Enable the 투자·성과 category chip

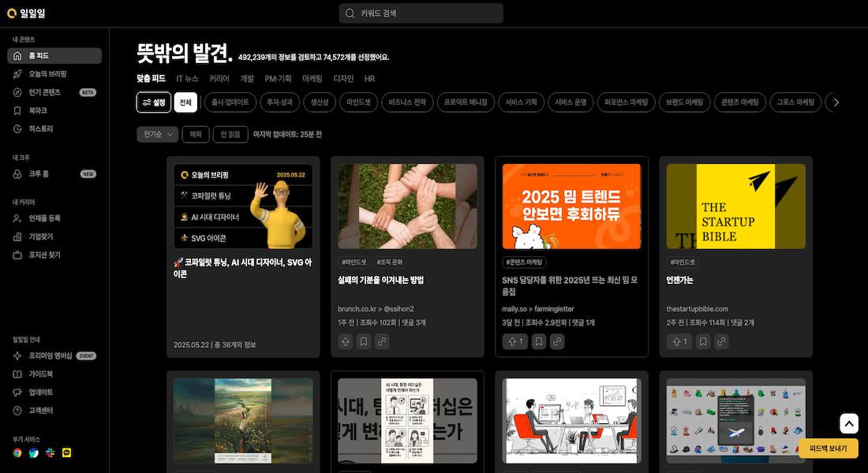tap(279, 102)
